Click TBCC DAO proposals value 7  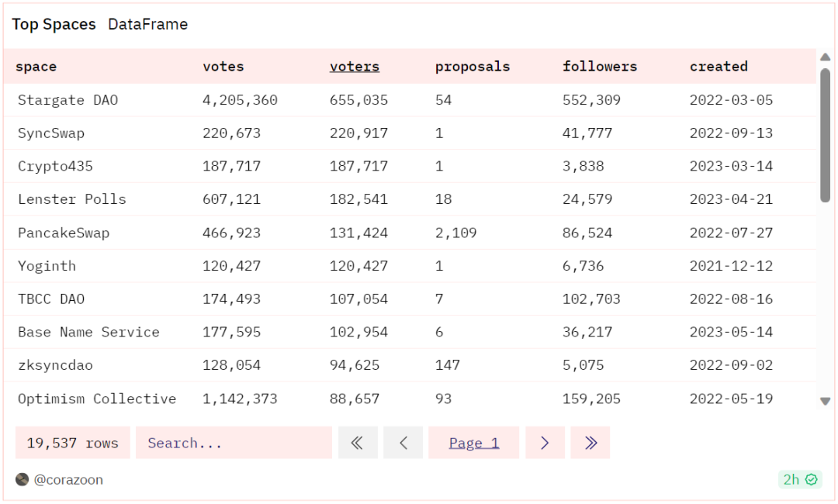[439, 299]
